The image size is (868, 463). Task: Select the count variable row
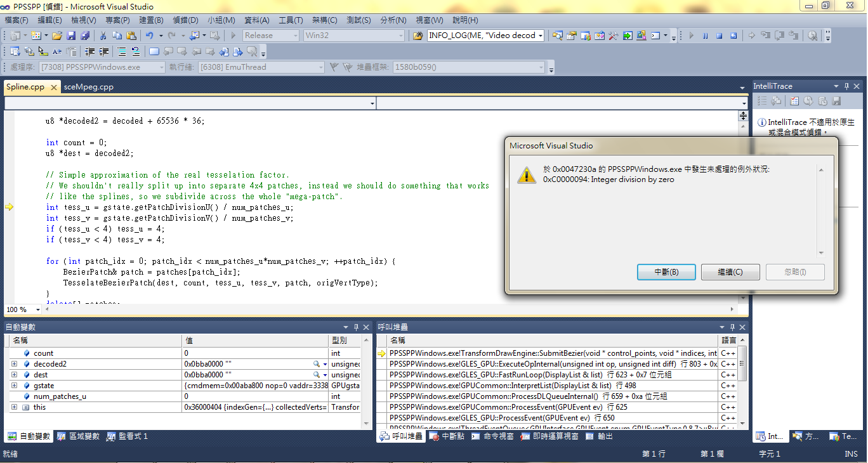point(184,353)
